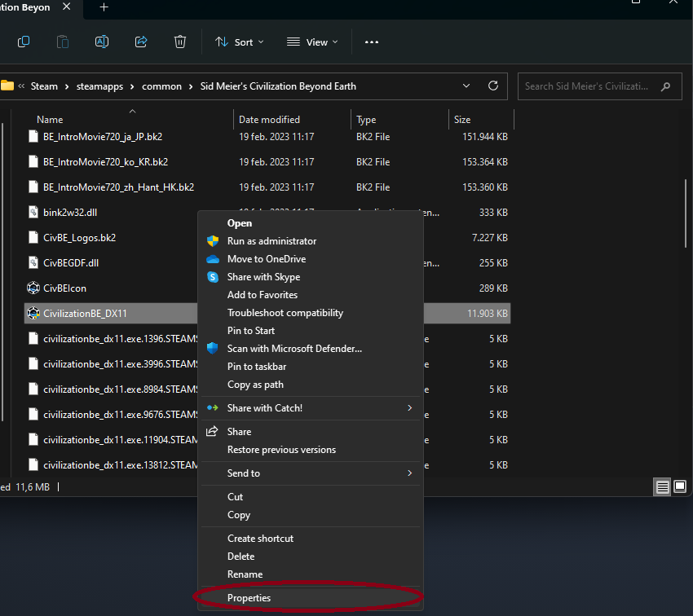
Task: Open Properties from the context menu
Action: coord(311,597)
